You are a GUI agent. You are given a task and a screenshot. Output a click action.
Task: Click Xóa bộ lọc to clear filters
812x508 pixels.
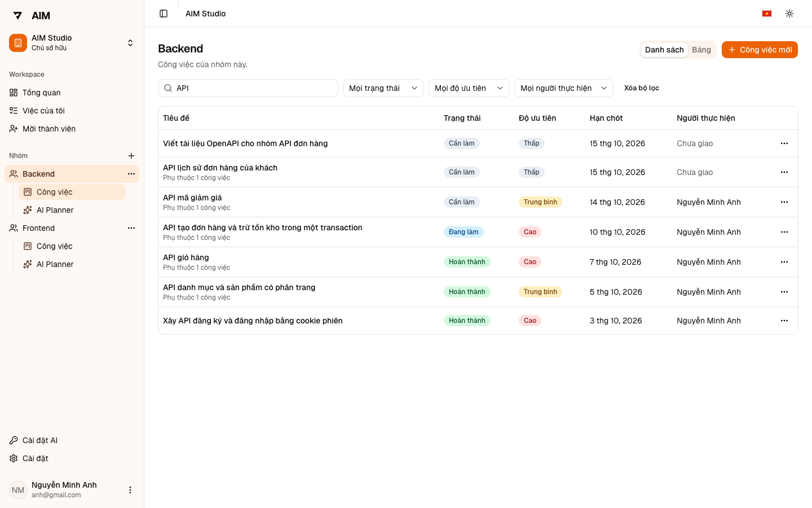tap(642, 88)
